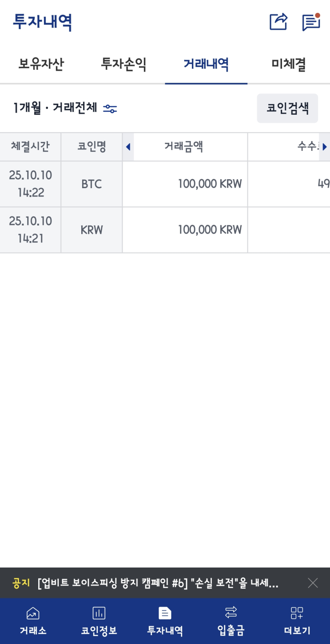Switch to the 보유자산 tab
The width and height of the screenshot is (330, 644).
pos(41,64)
